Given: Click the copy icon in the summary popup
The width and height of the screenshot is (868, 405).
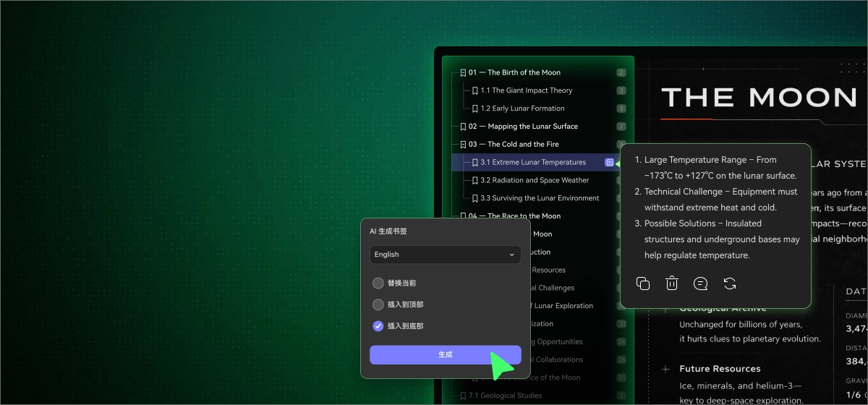Looking at the screenshot, I should [x=642, y=283].
